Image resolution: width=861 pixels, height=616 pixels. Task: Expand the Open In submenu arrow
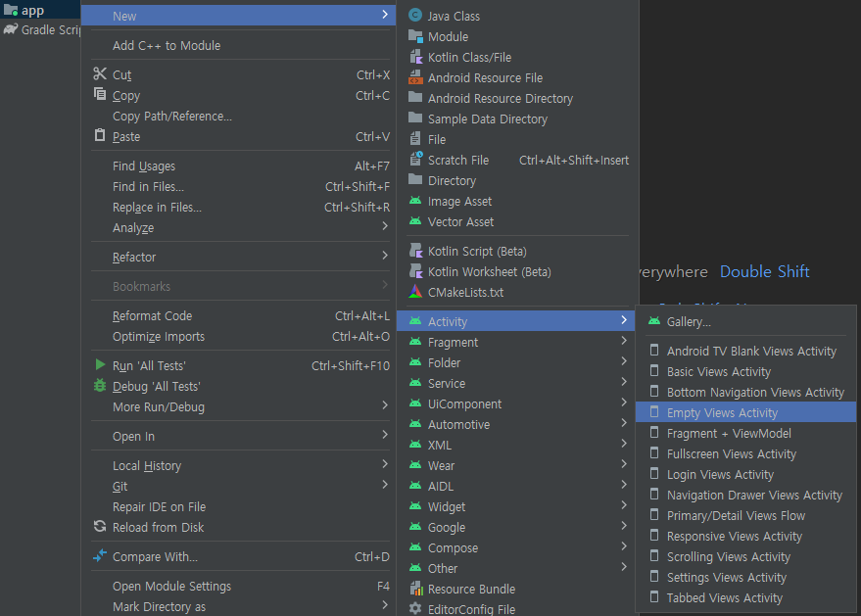(x=385, y=435)
